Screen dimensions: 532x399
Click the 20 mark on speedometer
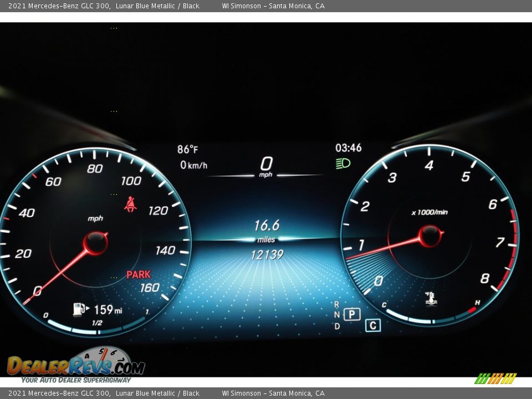click(x=23, y=253)
